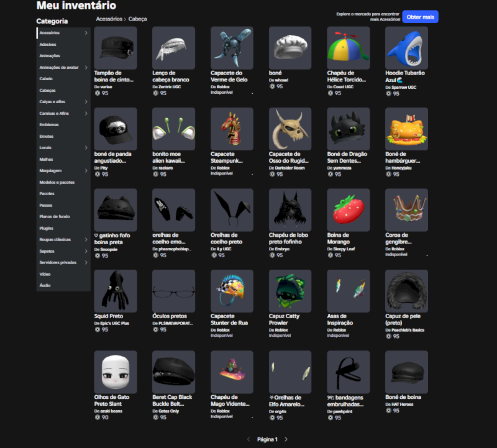The image size is (497, 448).
Task: Select the Capacete do Verme de Gelo image
Action: pos(232,48)
